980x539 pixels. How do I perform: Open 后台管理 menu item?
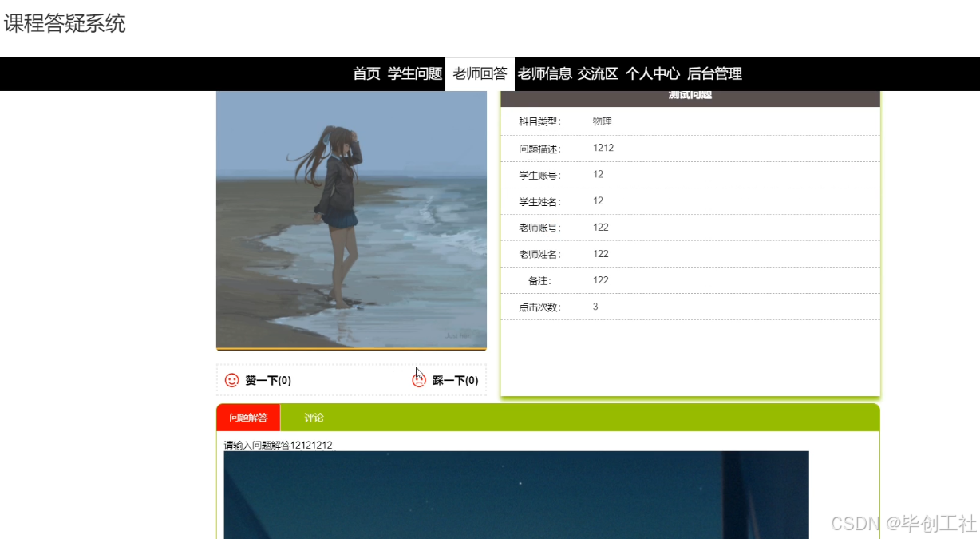tap(715, 74)
